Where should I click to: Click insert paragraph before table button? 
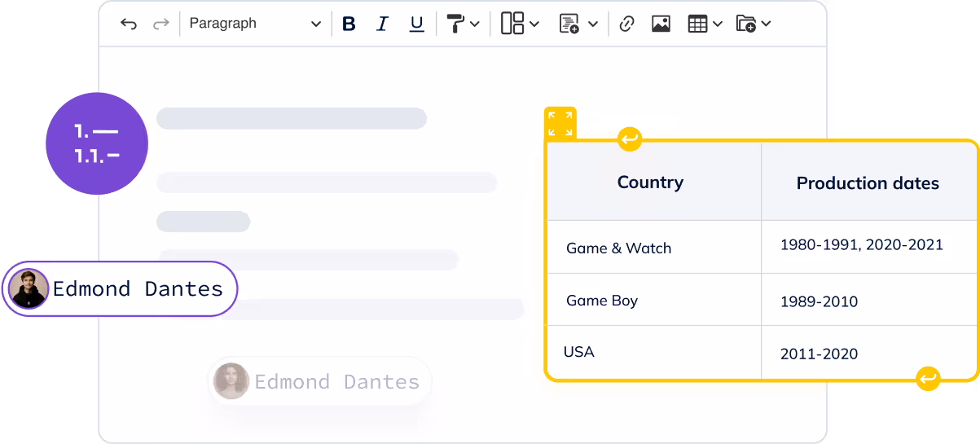coord(630,139)
